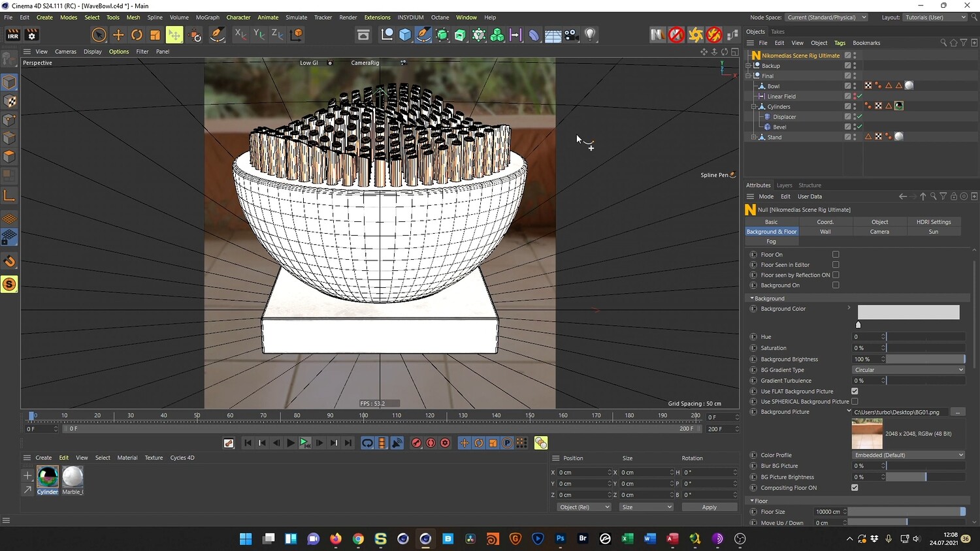Viewport: 980px width, 551px height.
Task: Open the BG Gradient Type dropdown
Action: (x=908, y=370)
